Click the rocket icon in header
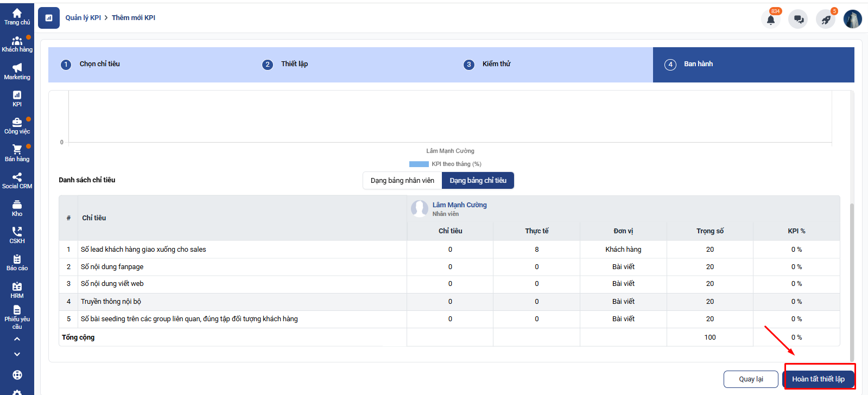 825,20
